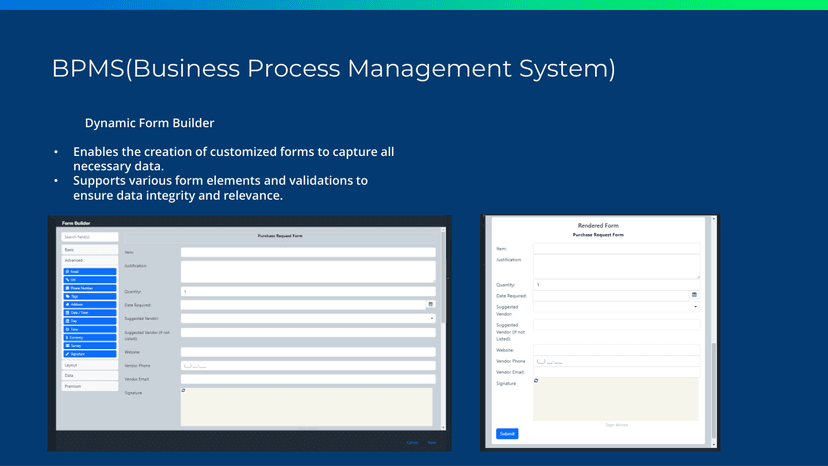This screenshot has width=828, height=466.
Task: Switch to the Data components section
Action: pyautogui.click(x=89, y=375)
